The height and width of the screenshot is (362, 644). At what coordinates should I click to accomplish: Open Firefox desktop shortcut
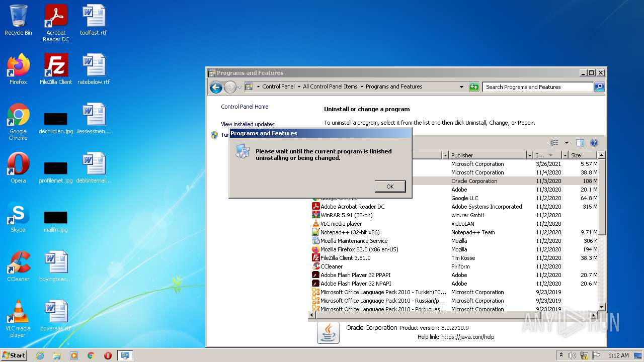(x=18, y=69)
